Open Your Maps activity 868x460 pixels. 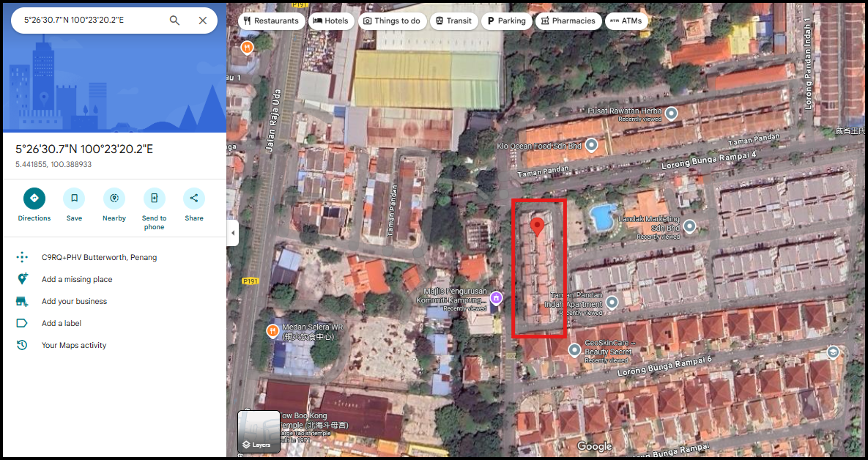74,345
